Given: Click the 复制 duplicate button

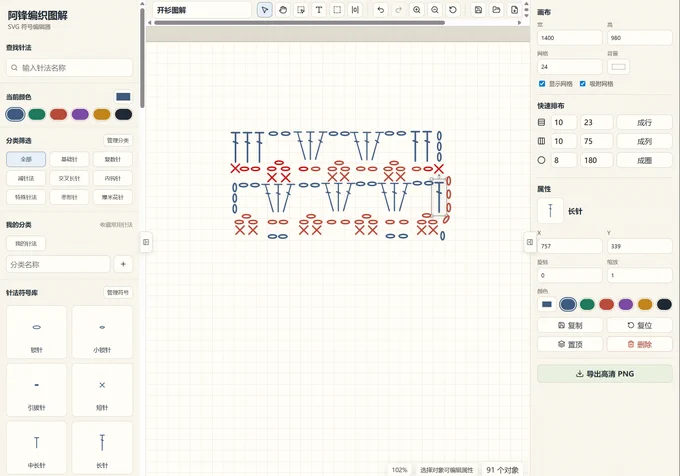Looking at the screenshot, I should click(x=570, y=325).
